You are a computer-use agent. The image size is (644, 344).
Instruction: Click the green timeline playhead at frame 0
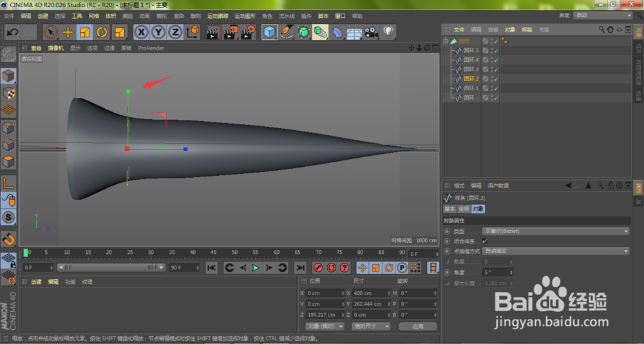click(x=26, y=253)
